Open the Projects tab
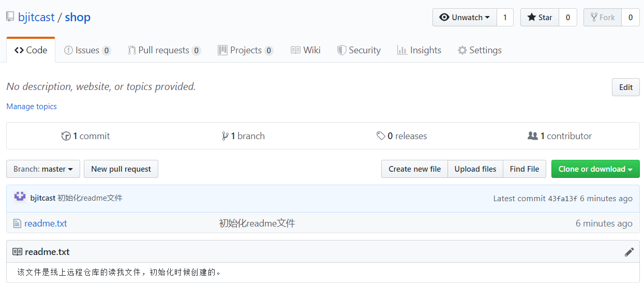 click(245, 50)
